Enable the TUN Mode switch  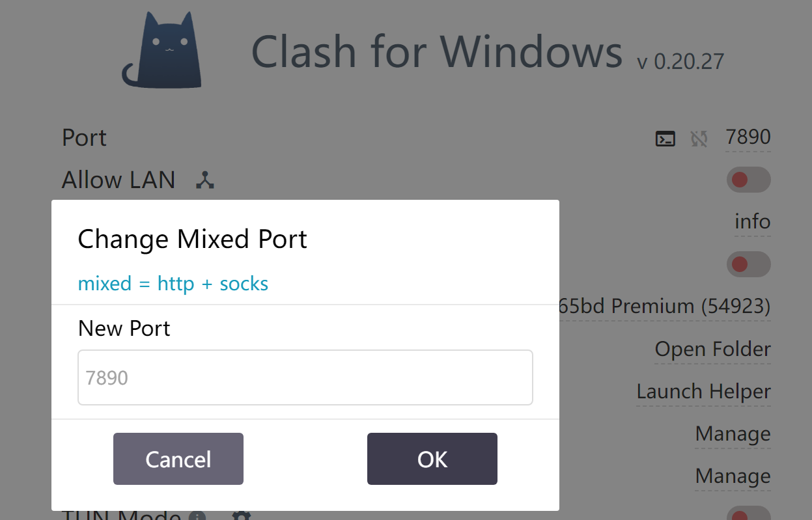coord(748,515)
